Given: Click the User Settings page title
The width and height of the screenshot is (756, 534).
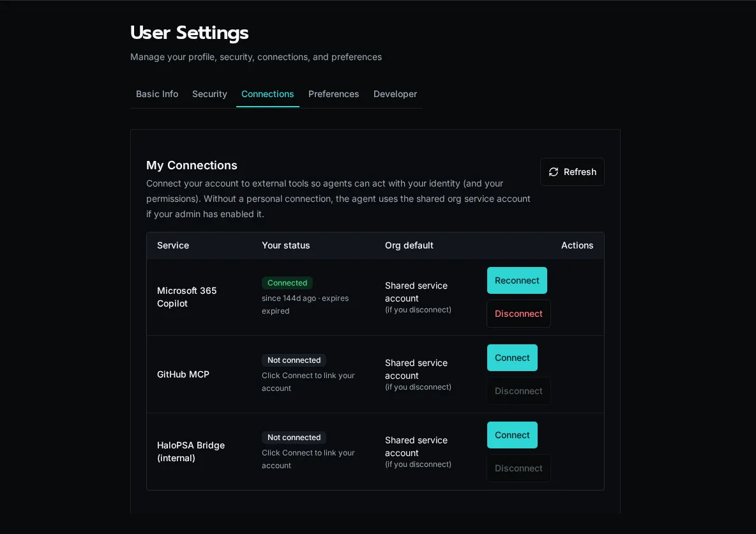Looking at the screenshot, I should point(189,33).
